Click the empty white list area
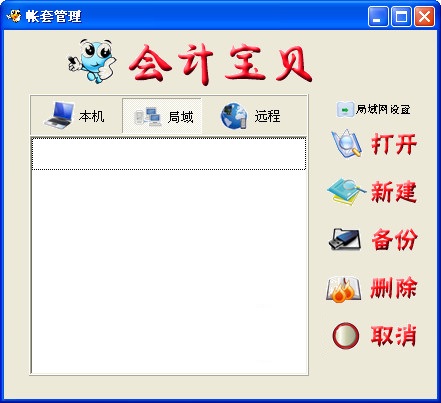 point(169,272)
